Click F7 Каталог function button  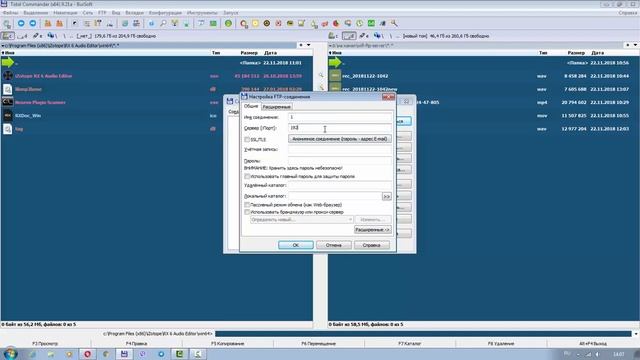tap(409, 344)
